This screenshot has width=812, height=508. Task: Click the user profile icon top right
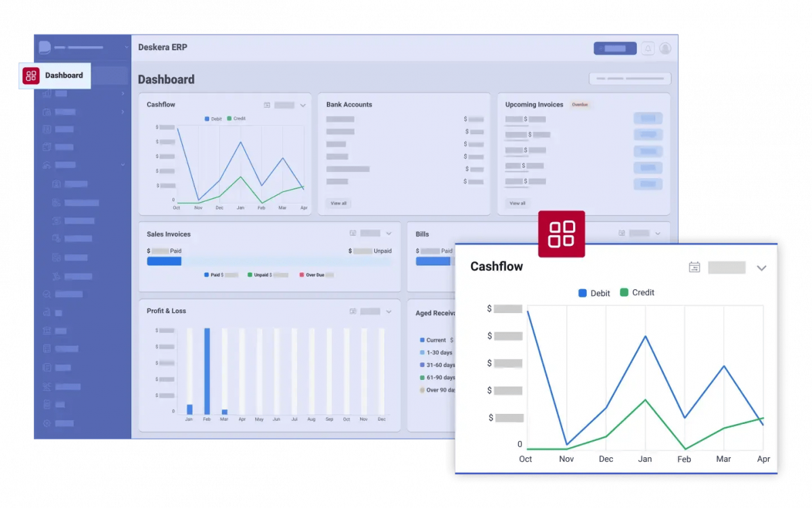click(x=664, y=48)
